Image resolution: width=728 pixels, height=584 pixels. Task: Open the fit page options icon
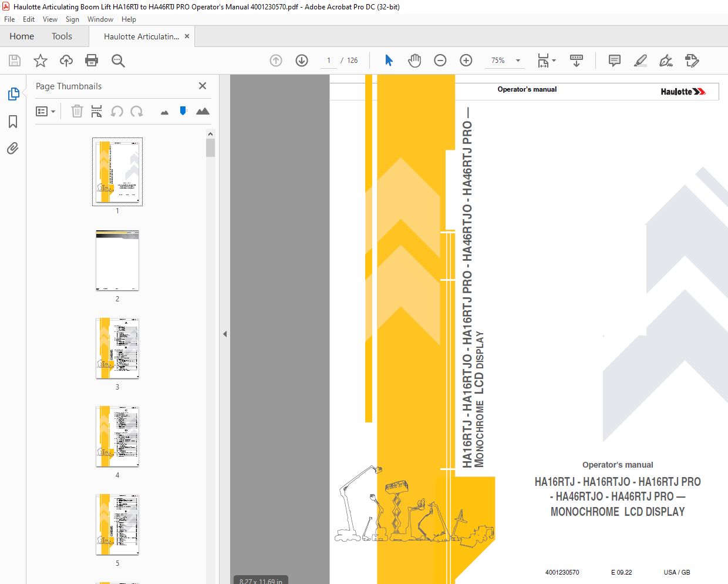click(x=547, y=61)
